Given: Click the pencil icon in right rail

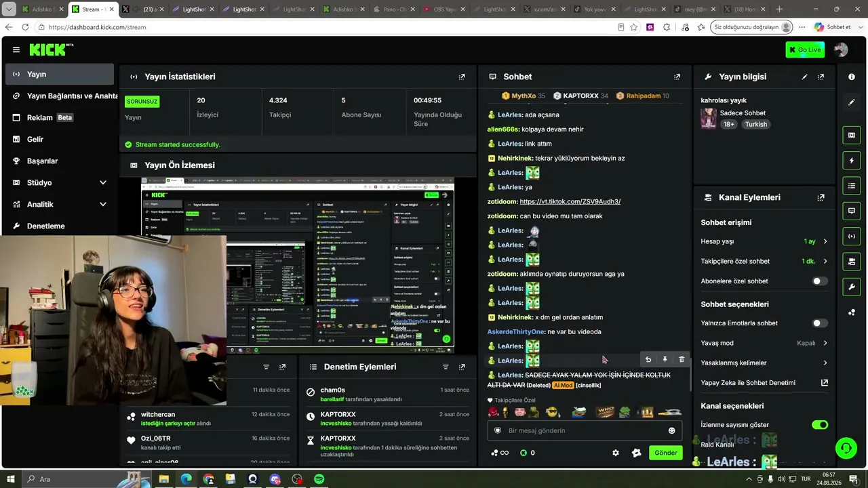Looking at the screenshot, I should click(x=852, y=102).
